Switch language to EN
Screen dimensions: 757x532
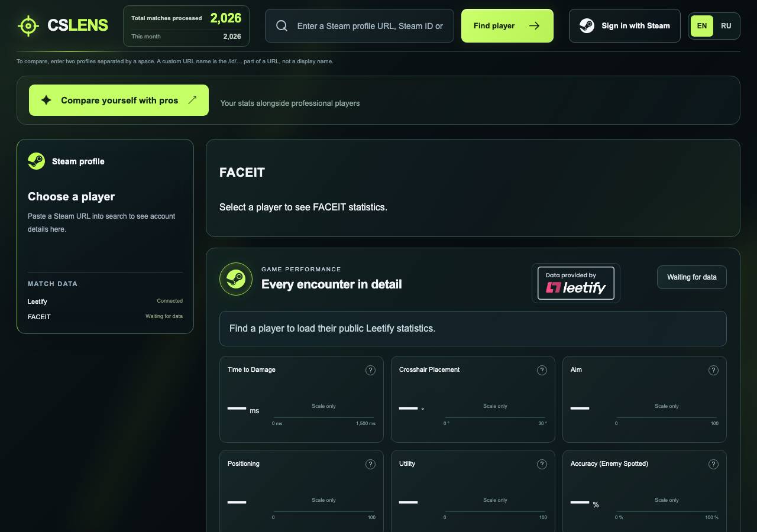(702, 26)
